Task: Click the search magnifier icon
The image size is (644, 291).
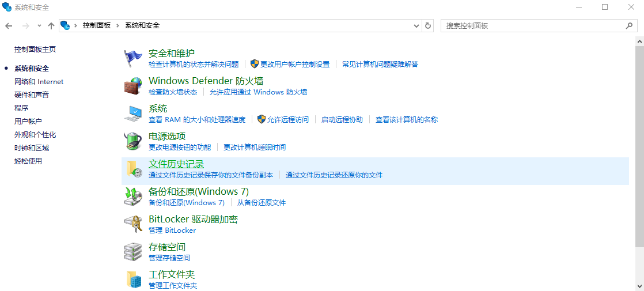Action: pos(629,25)
